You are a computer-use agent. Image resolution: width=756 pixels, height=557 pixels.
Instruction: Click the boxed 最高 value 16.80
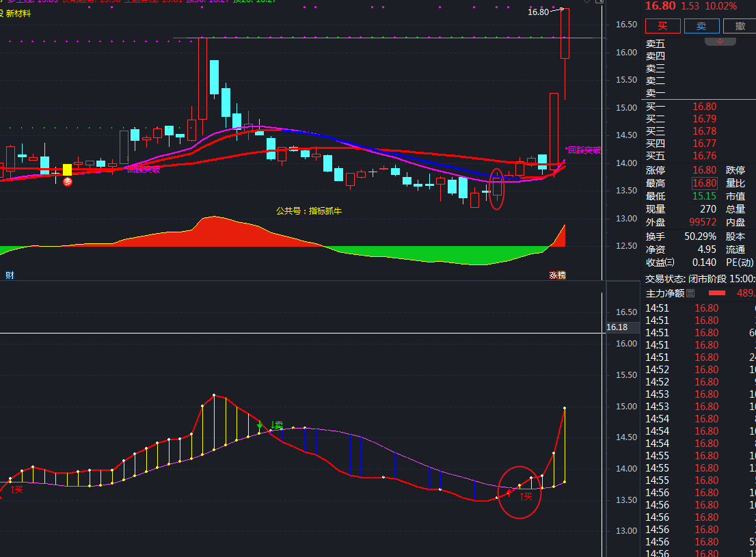coord(705,183)
